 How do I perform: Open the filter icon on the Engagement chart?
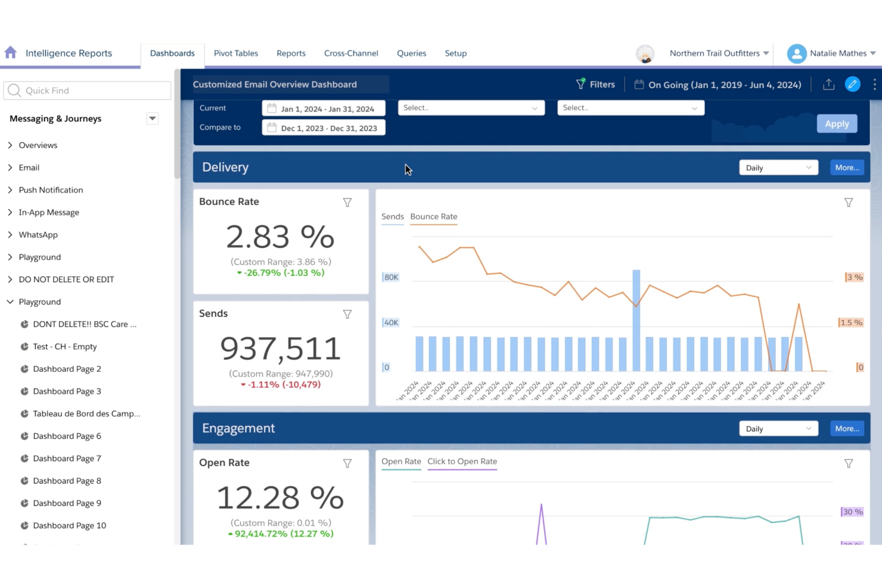pyautogui.click(x=849, y=463)
